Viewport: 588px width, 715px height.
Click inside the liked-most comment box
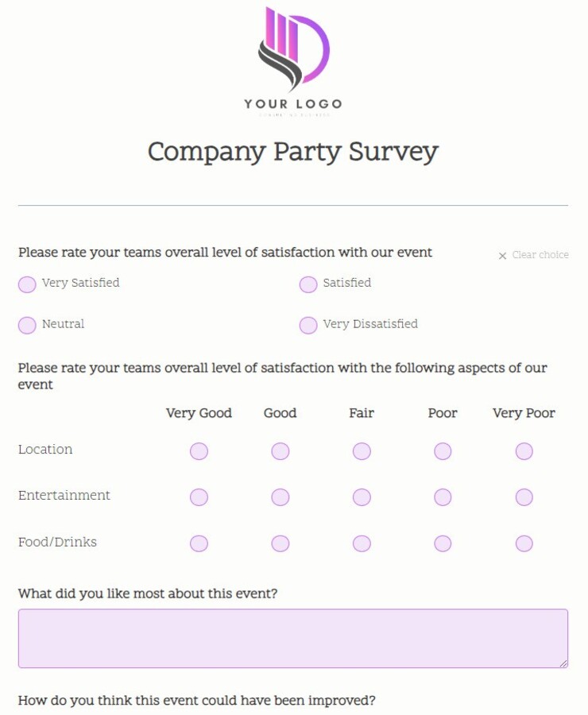293,638
